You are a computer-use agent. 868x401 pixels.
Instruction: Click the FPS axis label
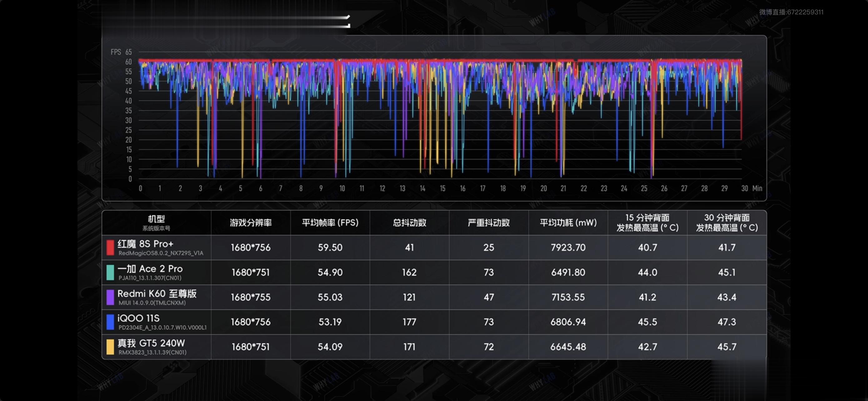coord(116,52)
